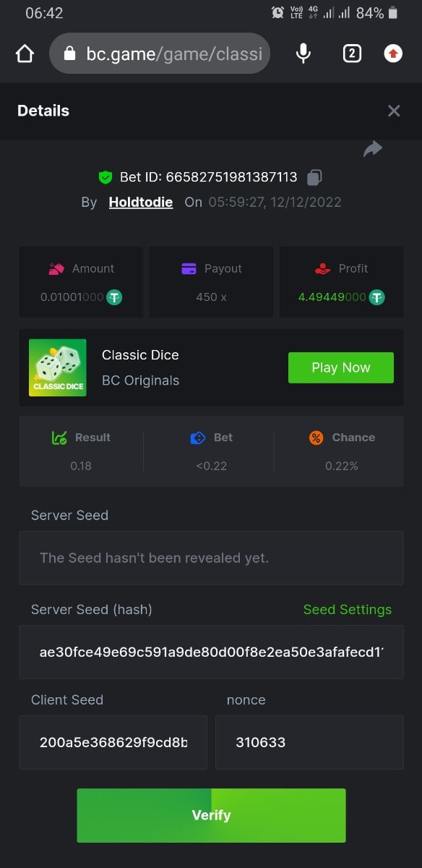This screenshot has height=868, width=422.
Task: Tap the red upload arrow browser icon
Action: coord(393,54)
